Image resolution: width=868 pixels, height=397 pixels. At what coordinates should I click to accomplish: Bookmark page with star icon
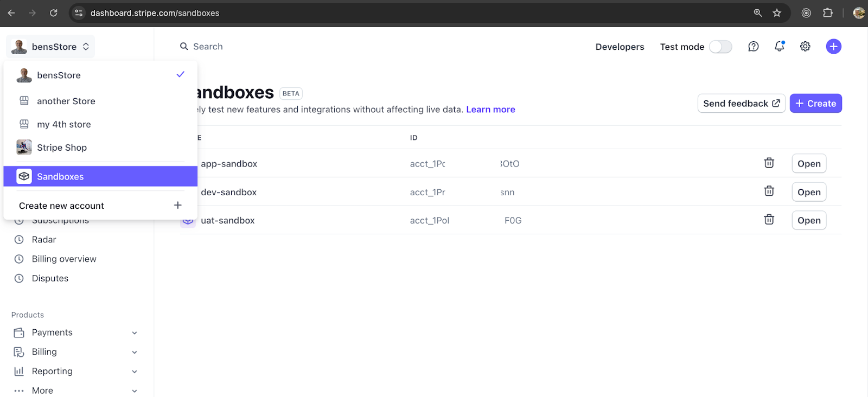point(777,13)
